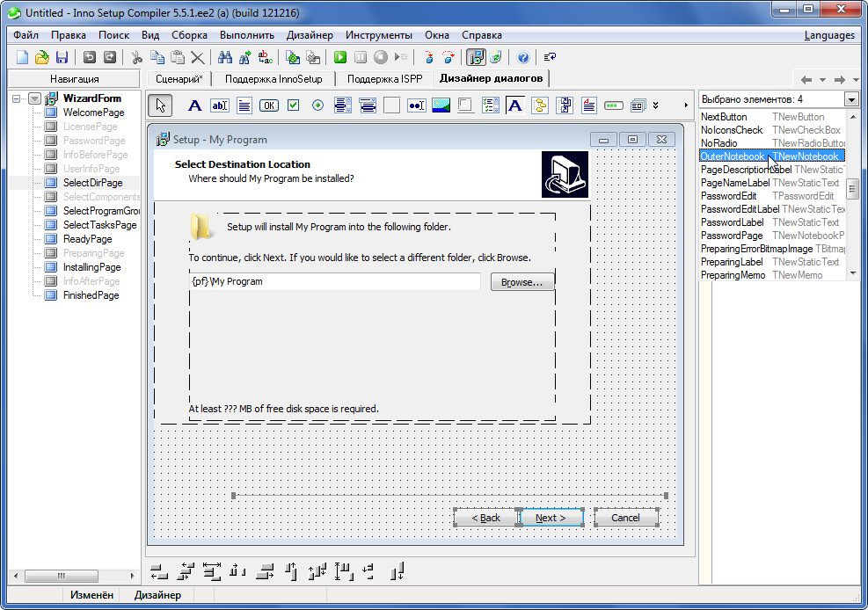
Task: Switch to the Поддержка InnoSetup tab
Action: (274, 78)
